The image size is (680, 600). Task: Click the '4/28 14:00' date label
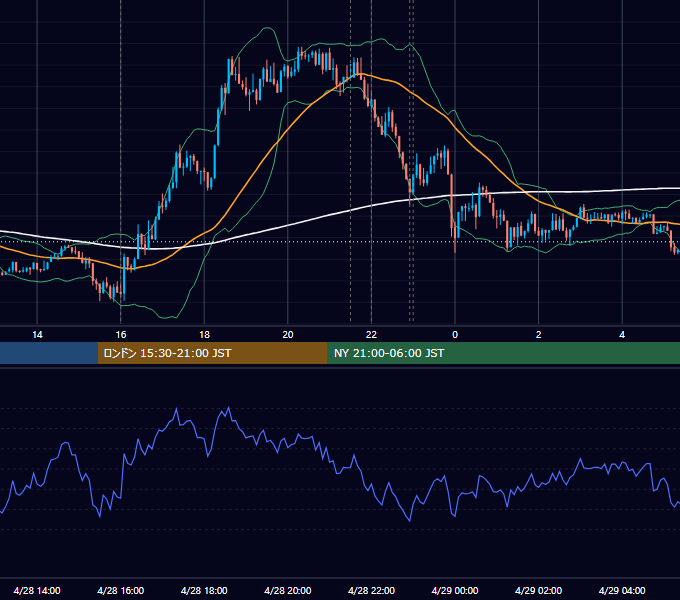point(37,590)
